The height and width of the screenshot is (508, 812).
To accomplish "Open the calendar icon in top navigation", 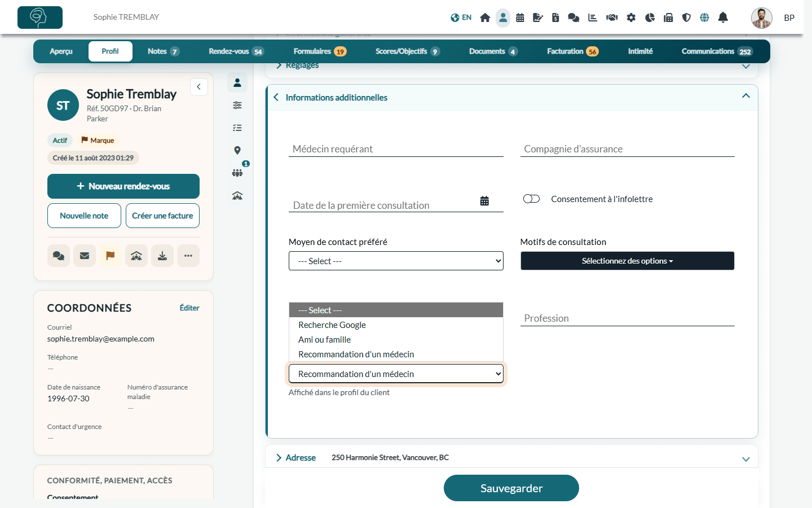I will point(520,17).
